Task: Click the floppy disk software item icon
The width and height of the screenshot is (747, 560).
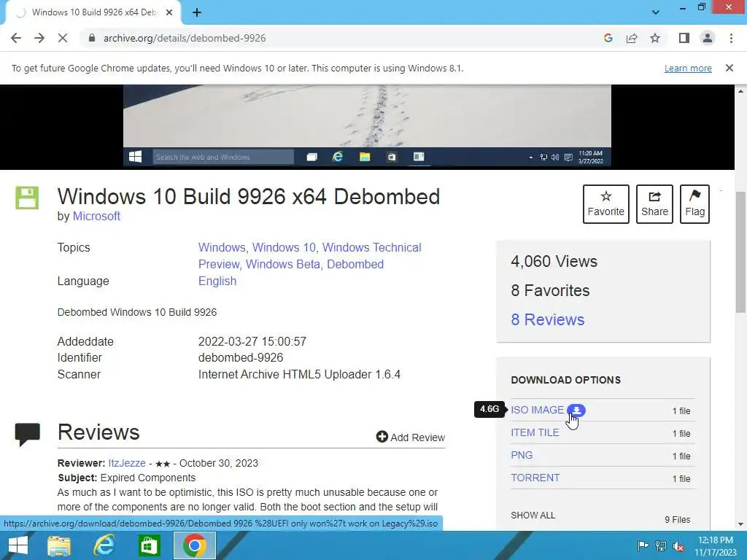Action: pos(27,198)
